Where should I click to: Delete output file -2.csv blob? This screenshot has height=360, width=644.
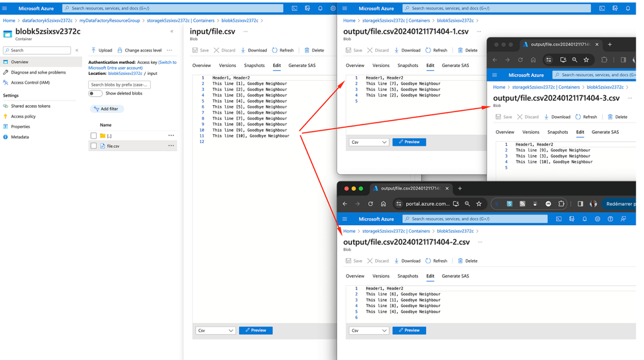(x=468, y=261)
